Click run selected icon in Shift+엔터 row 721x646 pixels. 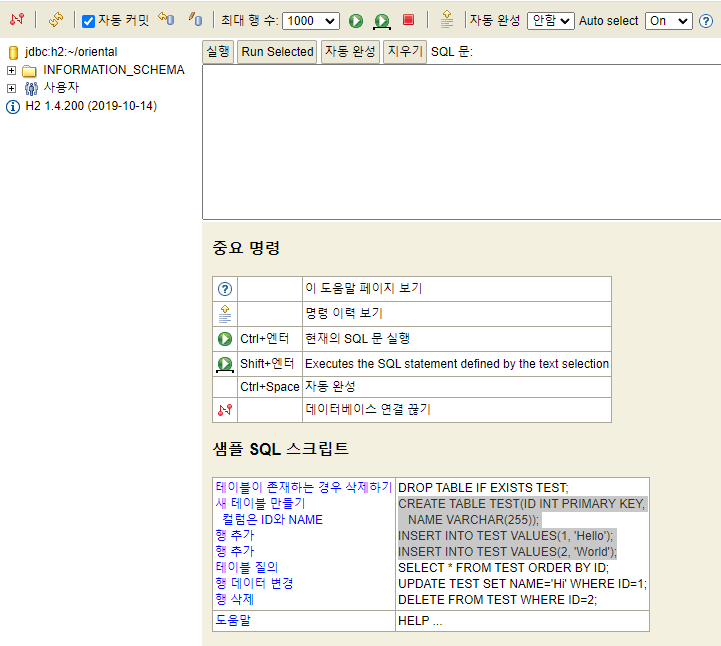pos(225,365)
